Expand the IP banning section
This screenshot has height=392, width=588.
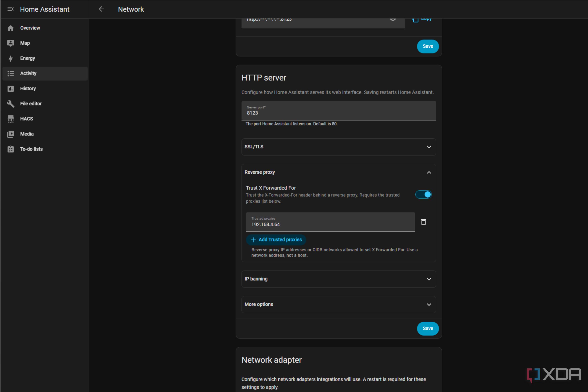(x=339, y=279)
